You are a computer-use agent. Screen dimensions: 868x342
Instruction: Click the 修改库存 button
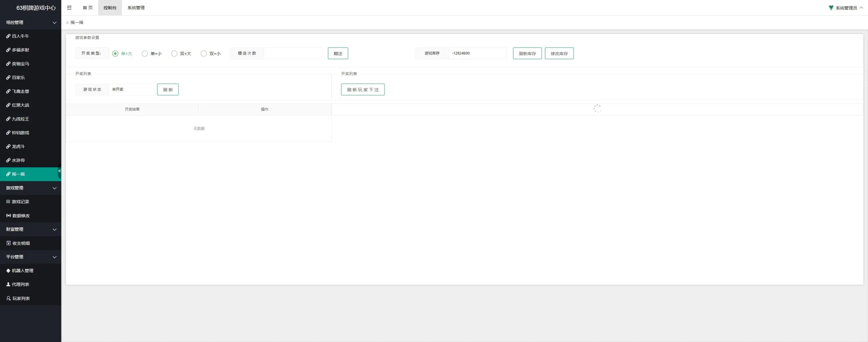point(559,54)
